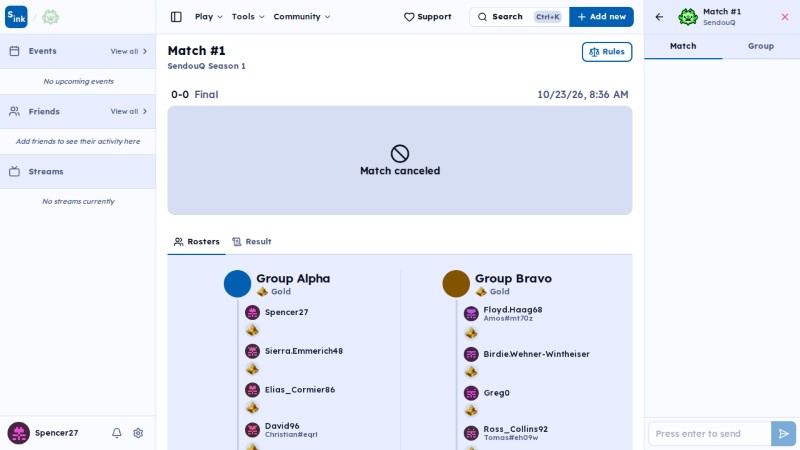Click Greg0's avatar
800x450 pixels.
coord(471,393)
